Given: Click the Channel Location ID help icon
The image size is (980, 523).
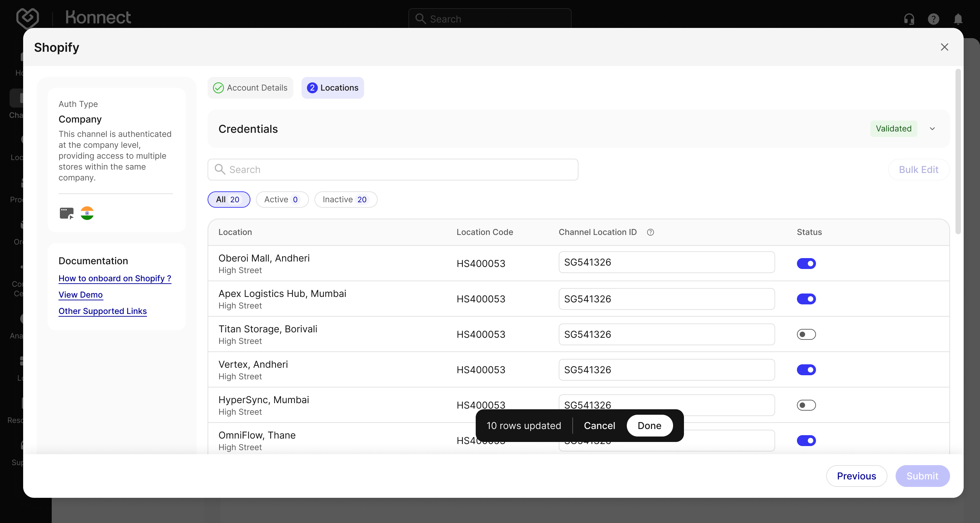Looking at the screenshot, I should (x=650, y=232).
